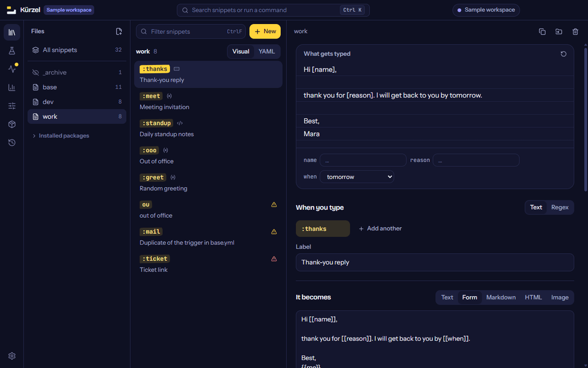Screen dimensions: 588x368
Task: Edit the Label field Thank-you reply
Action: pos(435,263)
